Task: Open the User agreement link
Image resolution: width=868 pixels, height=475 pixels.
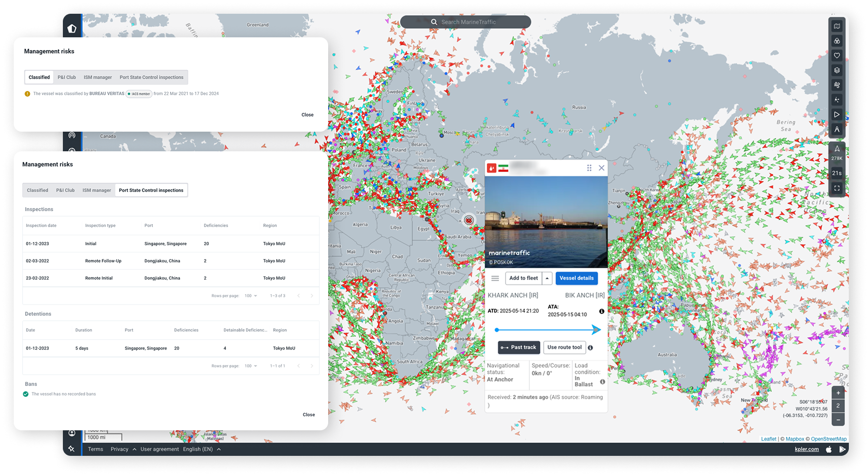Action: [x=160, y=449]
